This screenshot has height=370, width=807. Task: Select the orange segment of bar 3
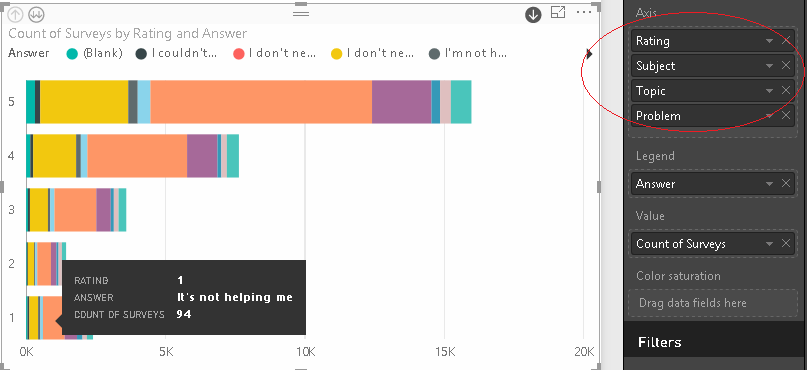point(75,209)
